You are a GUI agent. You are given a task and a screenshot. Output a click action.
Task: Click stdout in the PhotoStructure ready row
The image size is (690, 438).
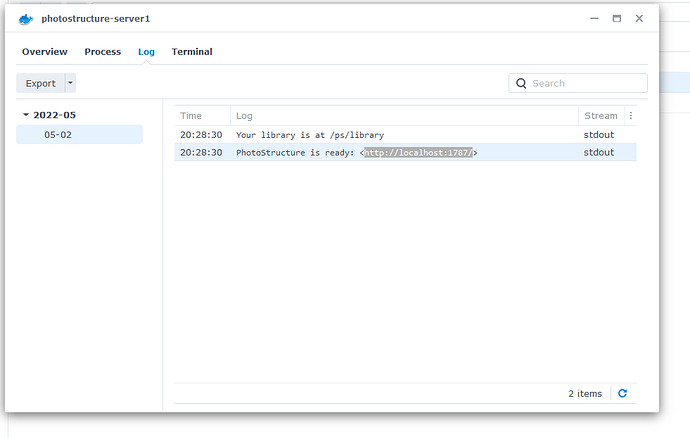[598, 152]
